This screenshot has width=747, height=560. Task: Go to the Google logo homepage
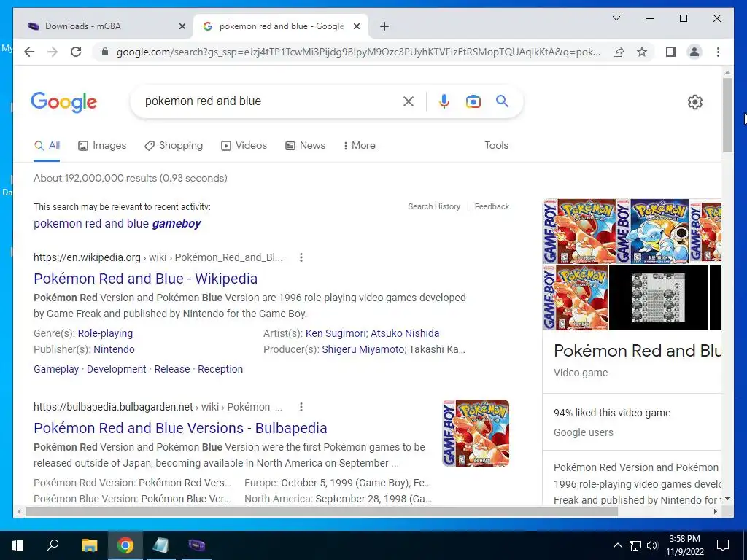click(x=64, y=102)
